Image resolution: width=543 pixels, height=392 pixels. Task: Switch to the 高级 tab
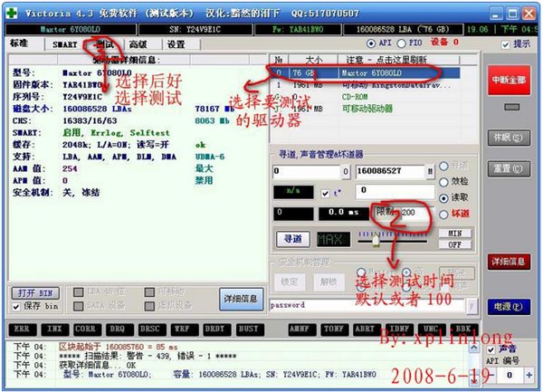point(138,44)
